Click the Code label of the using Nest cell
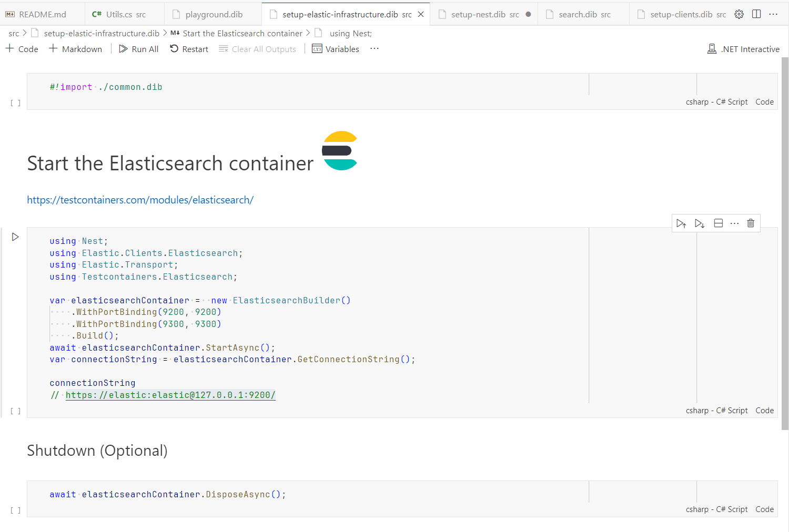The image size is (789, 532). [764, 411]
